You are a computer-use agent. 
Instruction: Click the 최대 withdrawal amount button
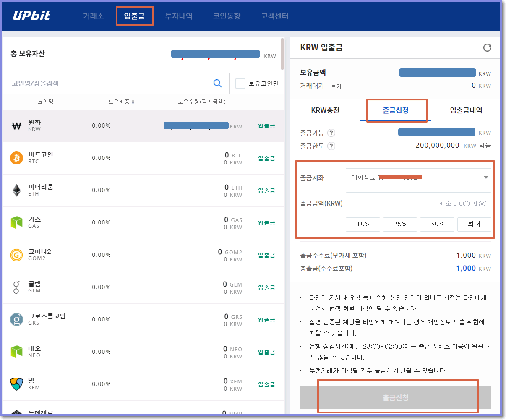(x=474, y=224)
